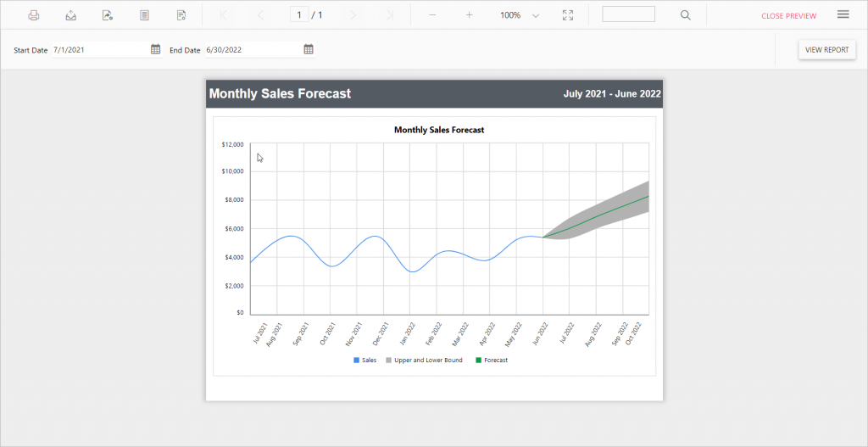Open the zoom level dropdown arrow

coord(536,16)
